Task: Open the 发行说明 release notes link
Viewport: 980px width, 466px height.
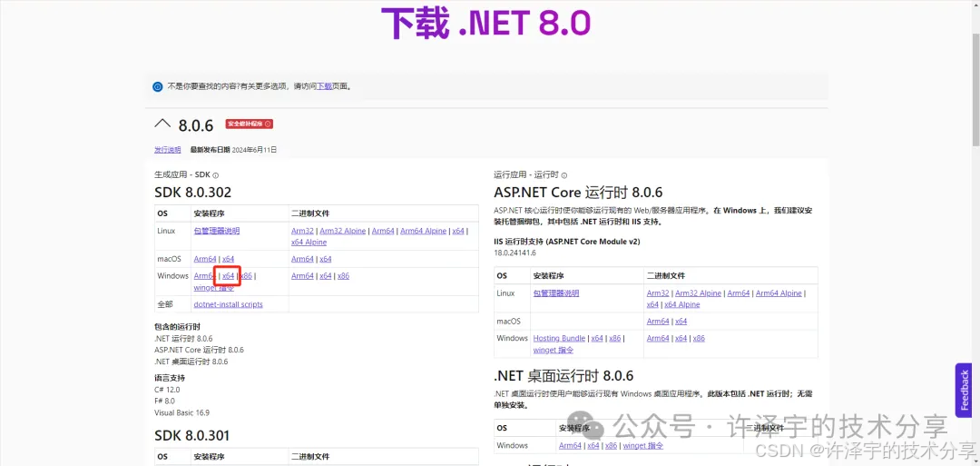Action: [x=168, y=150]
